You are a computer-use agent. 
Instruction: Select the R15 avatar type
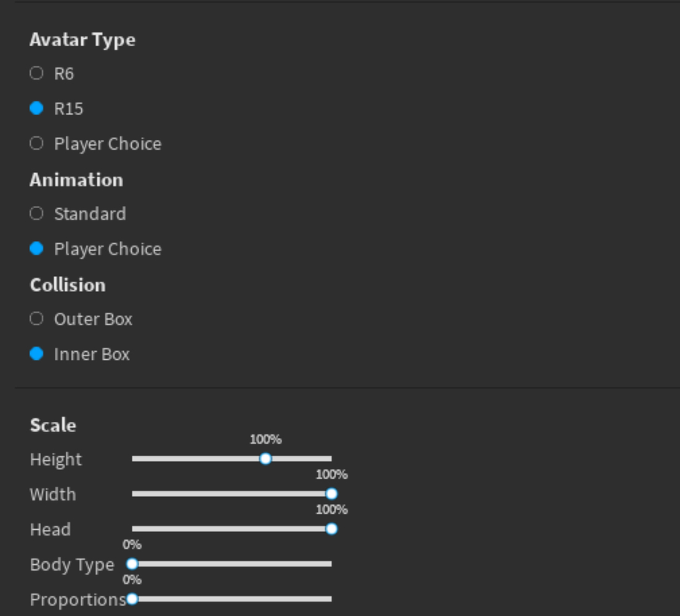coord(35,108)
